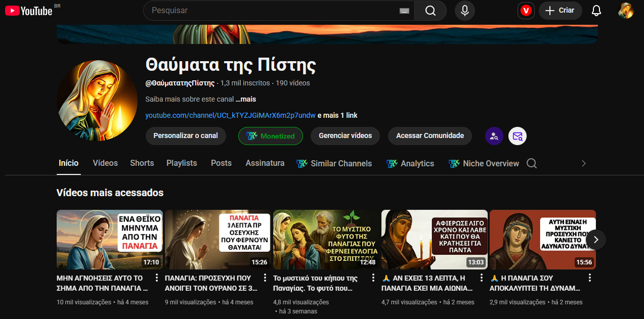Open the red V extension icon
This screenshot has width=644, height=319.
point(526,11)
